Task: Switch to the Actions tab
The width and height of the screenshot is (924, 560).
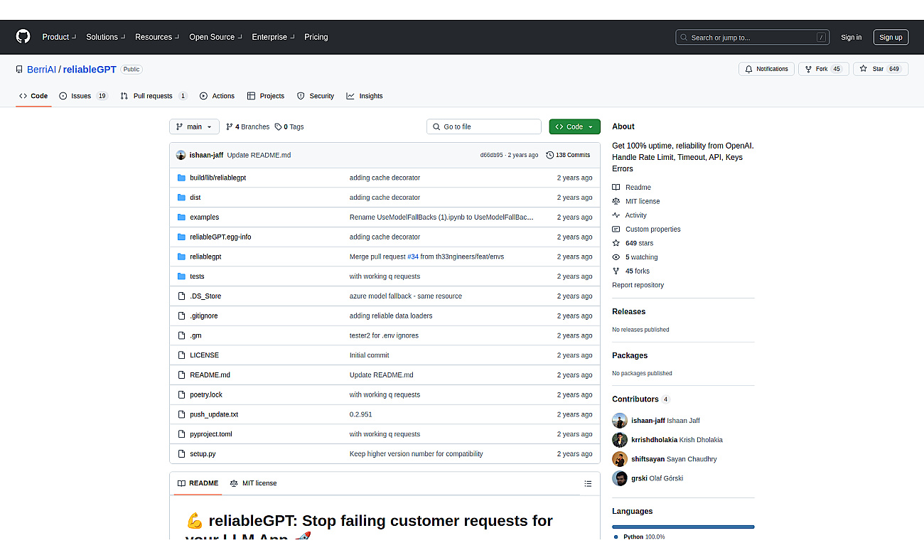Action: (217, 96)
